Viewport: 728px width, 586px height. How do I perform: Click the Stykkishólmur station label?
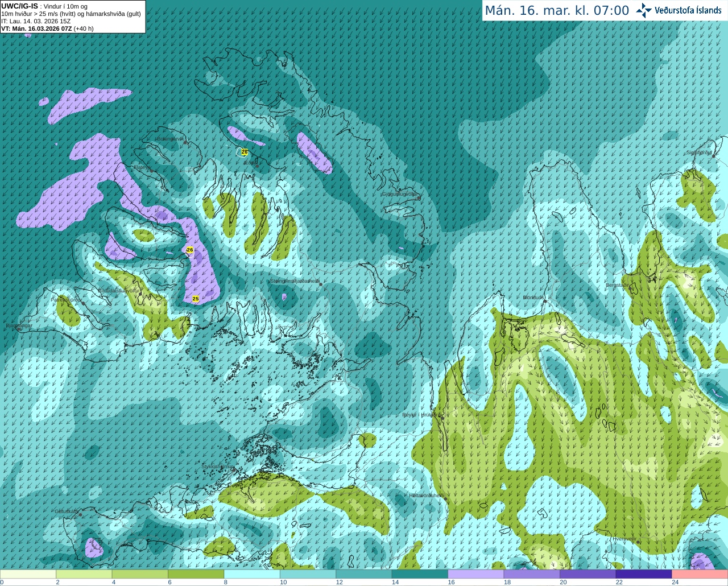(x=218, y=467)
